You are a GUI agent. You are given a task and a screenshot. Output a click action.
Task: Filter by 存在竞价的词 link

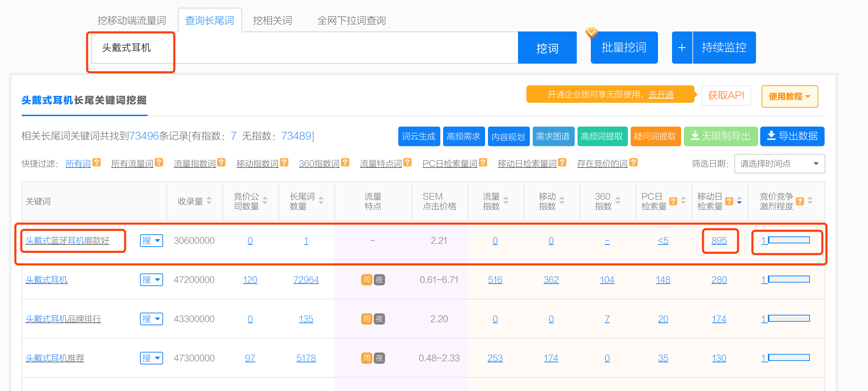[x=602, y=163]
